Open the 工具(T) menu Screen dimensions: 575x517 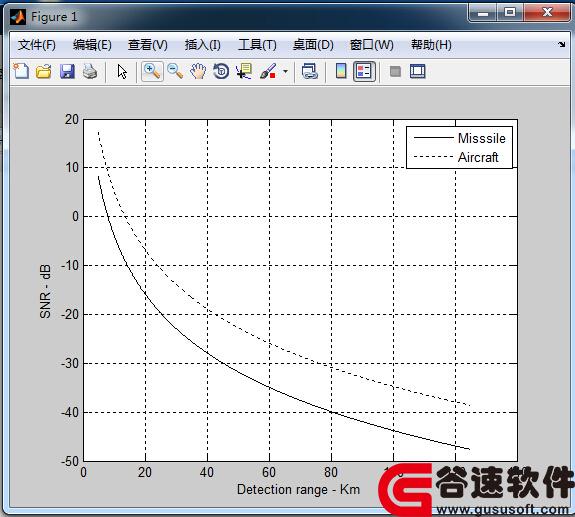coord(257,45)
